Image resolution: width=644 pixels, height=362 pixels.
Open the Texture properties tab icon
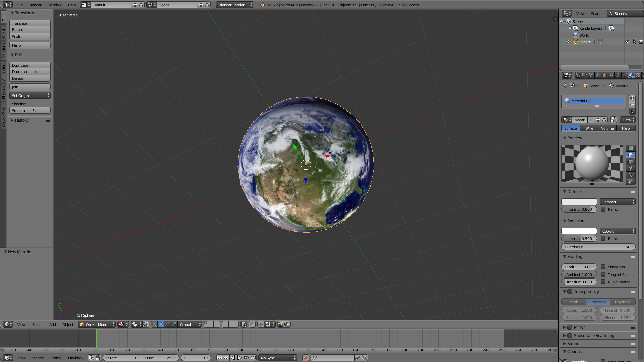(x=638, y=75)
